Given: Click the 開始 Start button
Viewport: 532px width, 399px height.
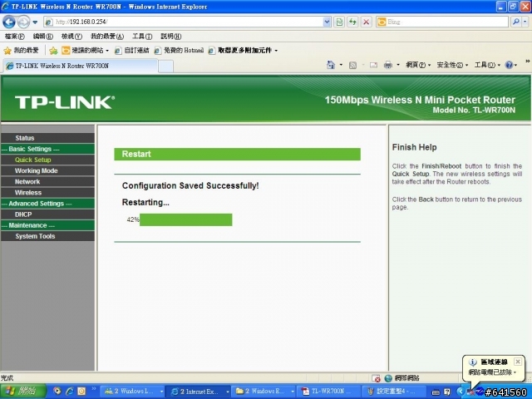Looking at the screenshot, I should coord(23,392).
